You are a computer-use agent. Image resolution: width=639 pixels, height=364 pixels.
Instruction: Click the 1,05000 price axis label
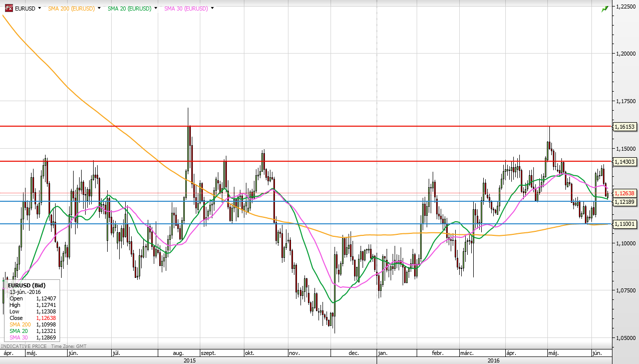(626, 337)
